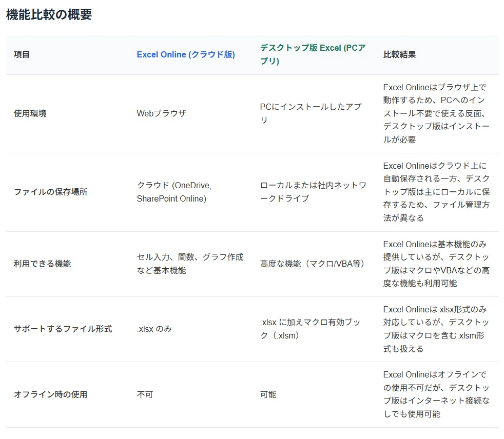Select the サポートするファイル形式 row label
504x439 pixels.
[63, 329]
